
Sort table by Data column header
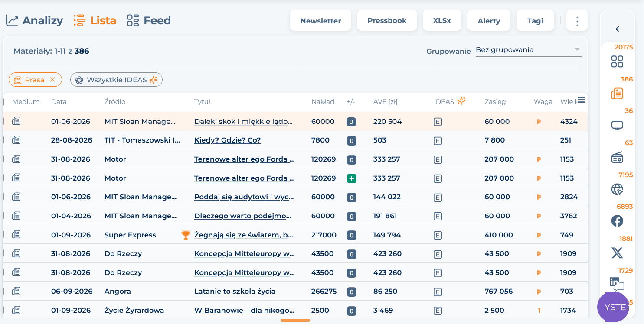coord(59,102)
